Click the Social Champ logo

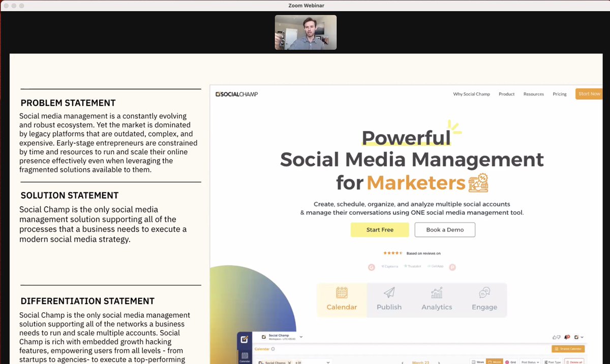[237, 94]
